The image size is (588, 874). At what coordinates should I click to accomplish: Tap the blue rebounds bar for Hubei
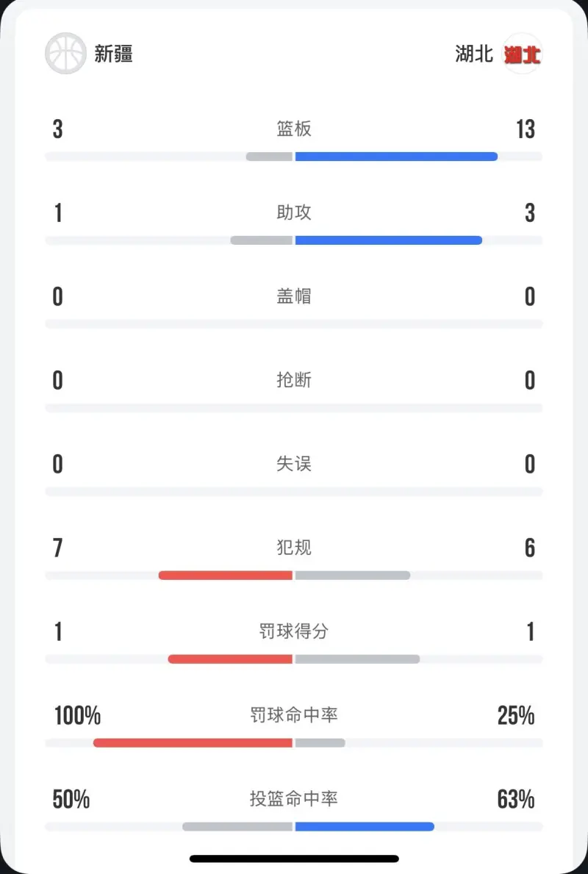pyautogui.click(x=396, y=157)
